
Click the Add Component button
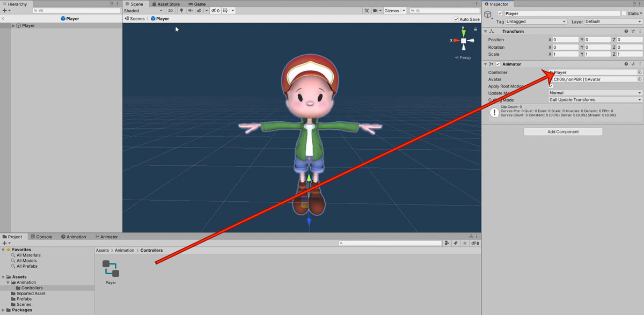point(562,131)
